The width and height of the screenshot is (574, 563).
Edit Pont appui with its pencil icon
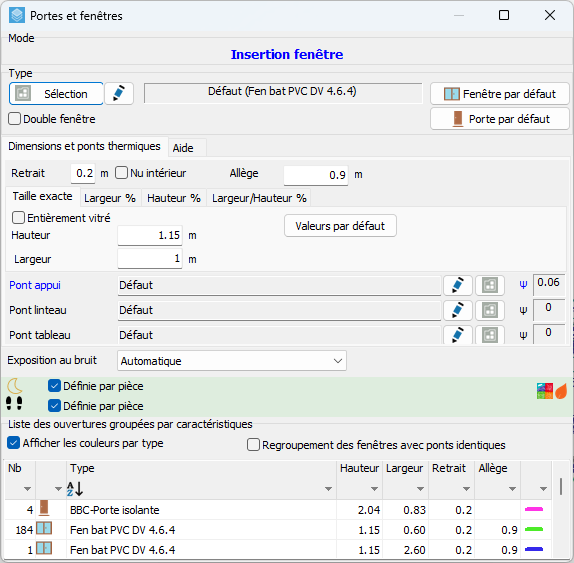tap(458, 285)
